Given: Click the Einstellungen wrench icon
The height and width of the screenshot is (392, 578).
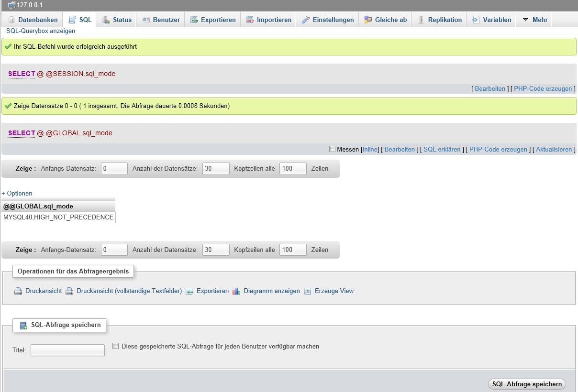Looking at the screenshot, I should pos(305,20).
